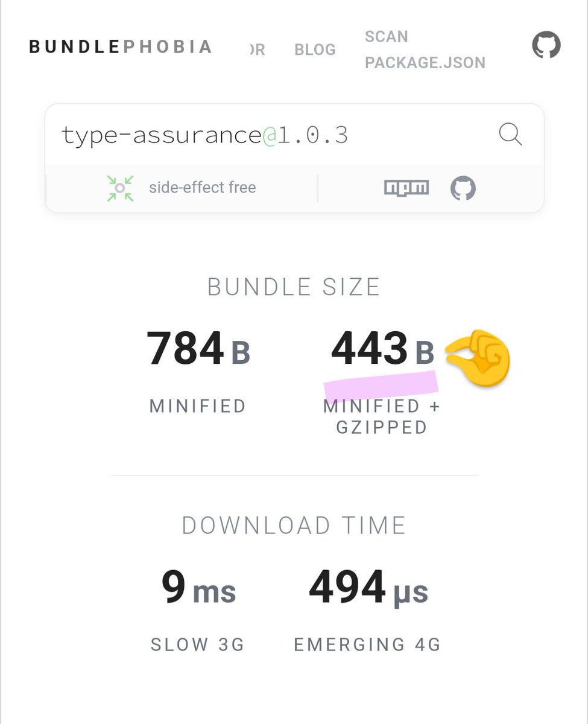The image size is (588, 724).
Task: Click the EMERGING 4G label
Action: 368,644
